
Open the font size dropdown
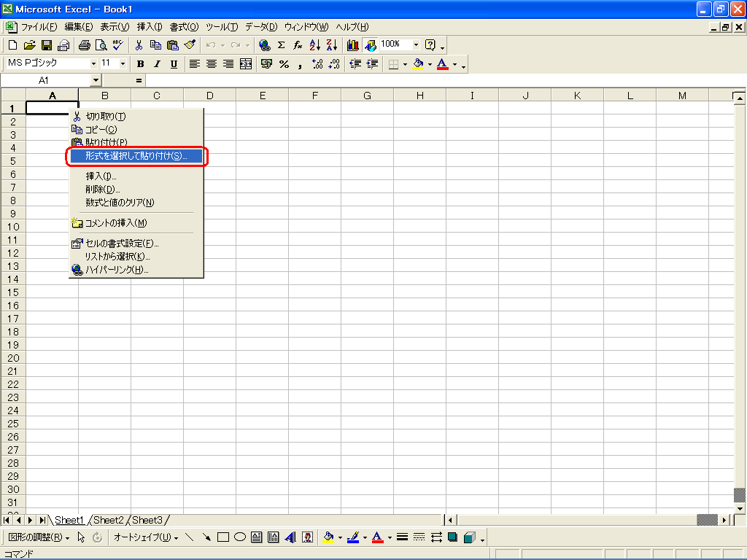123,63
